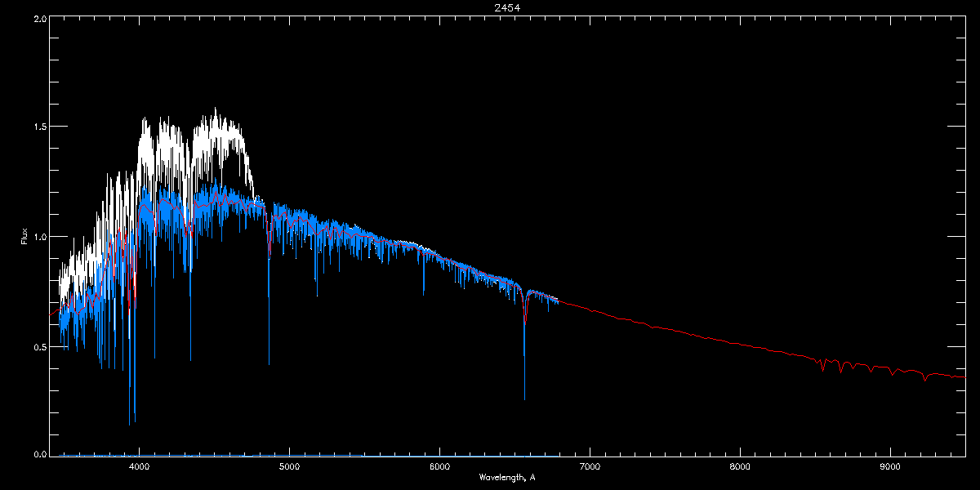The image size is (980, 490).
Task: Click the 1.0 flux tick label
Action: click(40, 237)
